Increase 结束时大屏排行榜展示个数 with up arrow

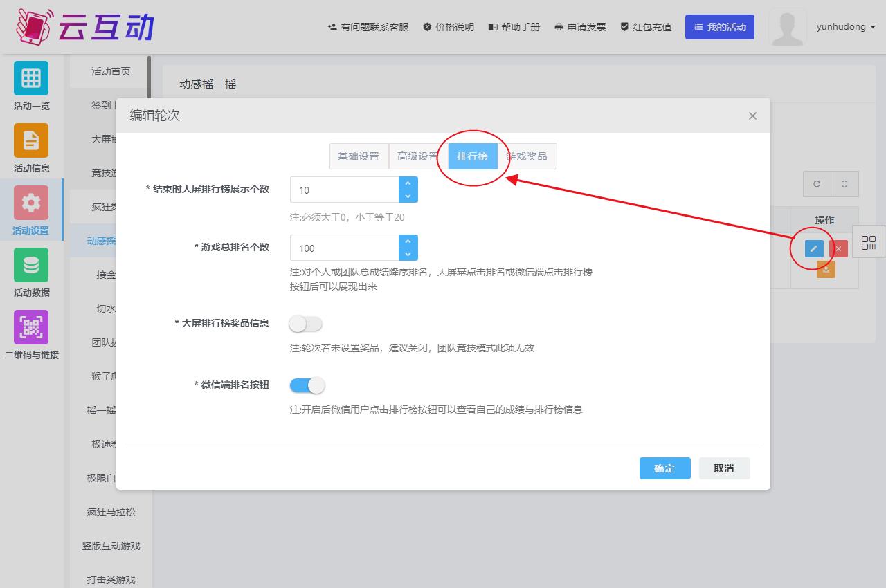(408, 183)
